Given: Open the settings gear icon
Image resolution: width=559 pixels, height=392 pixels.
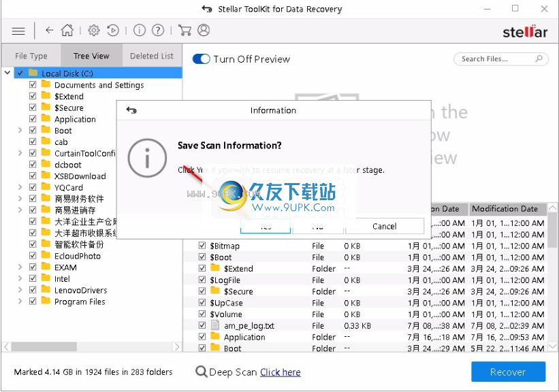Looking at the screenshot, I should click(94, 31).
